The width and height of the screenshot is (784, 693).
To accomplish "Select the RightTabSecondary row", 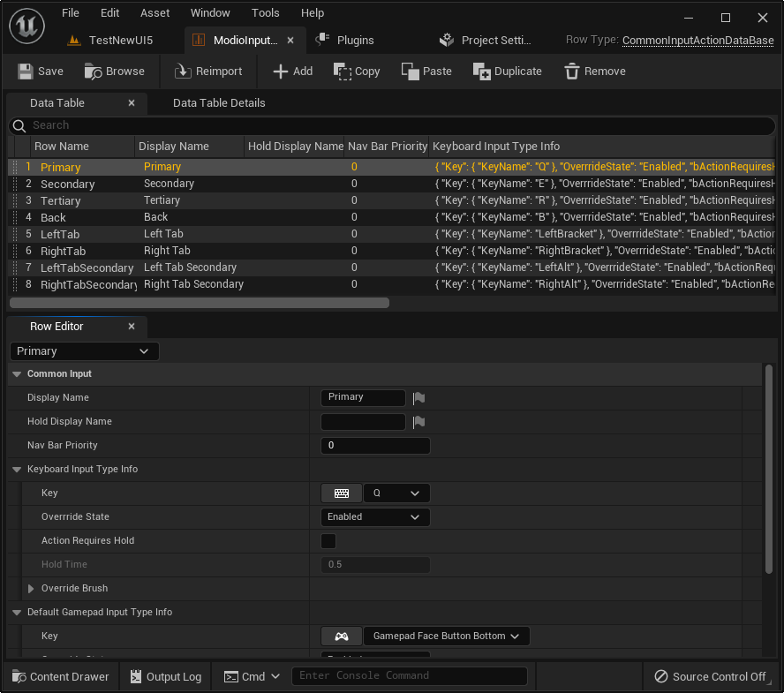I will point(392,284).
